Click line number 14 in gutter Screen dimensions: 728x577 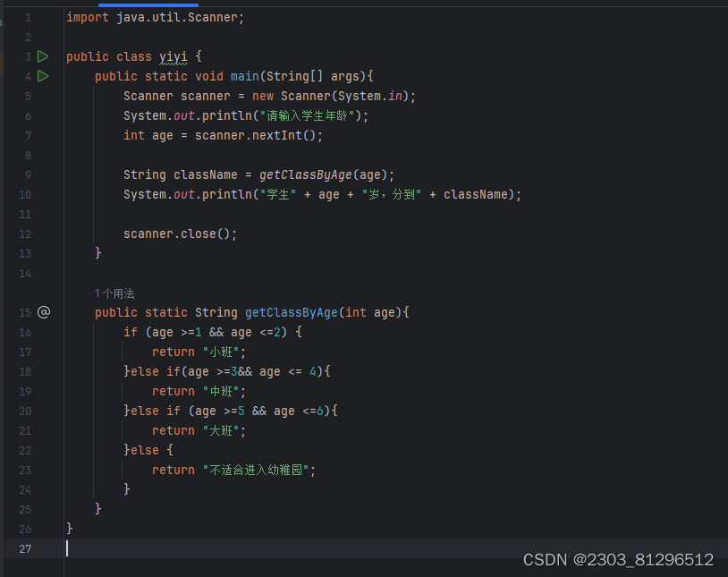tap(25, 274)
